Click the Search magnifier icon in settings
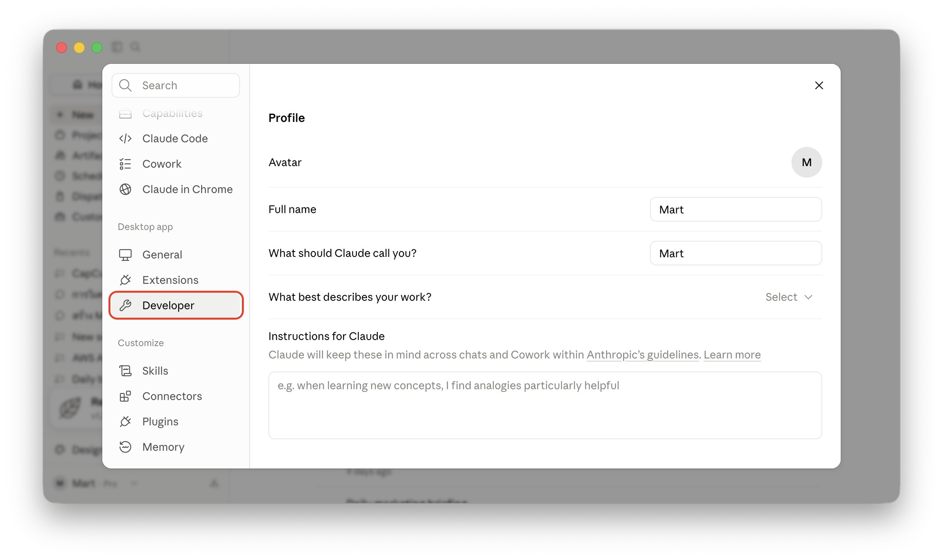Image resolution: width=943 pixels, height=560 pixels. pos(125,85)
